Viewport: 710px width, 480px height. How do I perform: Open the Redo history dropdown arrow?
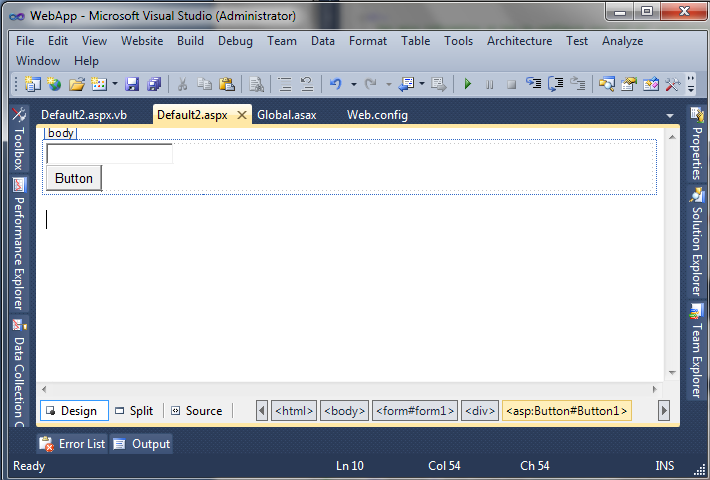click(389, 84)
